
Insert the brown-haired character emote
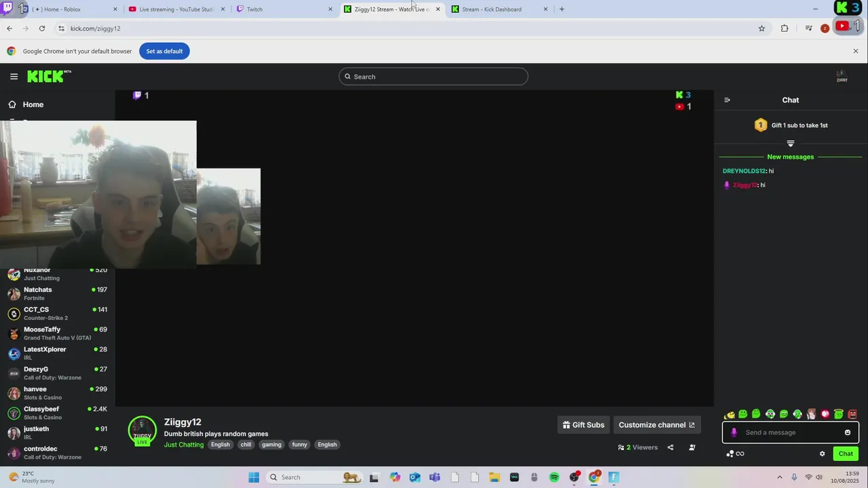pos(812,414)
